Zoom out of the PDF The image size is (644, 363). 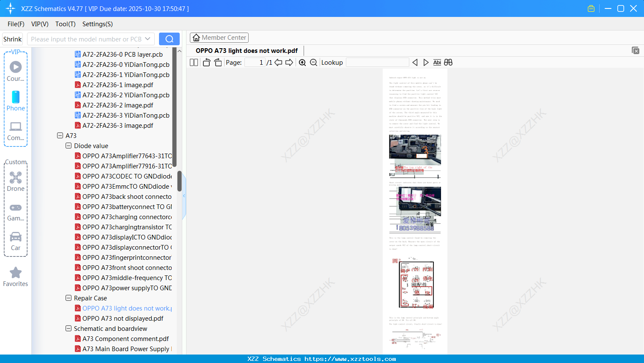pyautogui.click(x=313, y=62)
